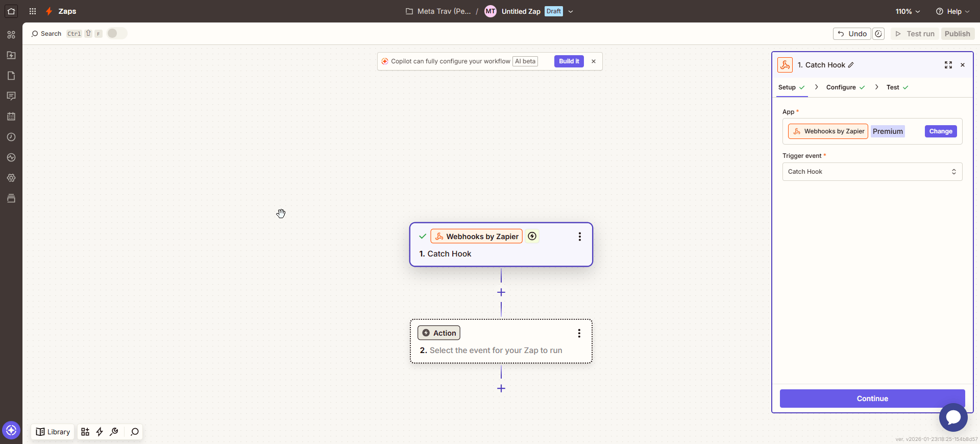Click the add-apps grid icon in bottom toolbar
Screen dimensions: 980x444
pos(85,432)
